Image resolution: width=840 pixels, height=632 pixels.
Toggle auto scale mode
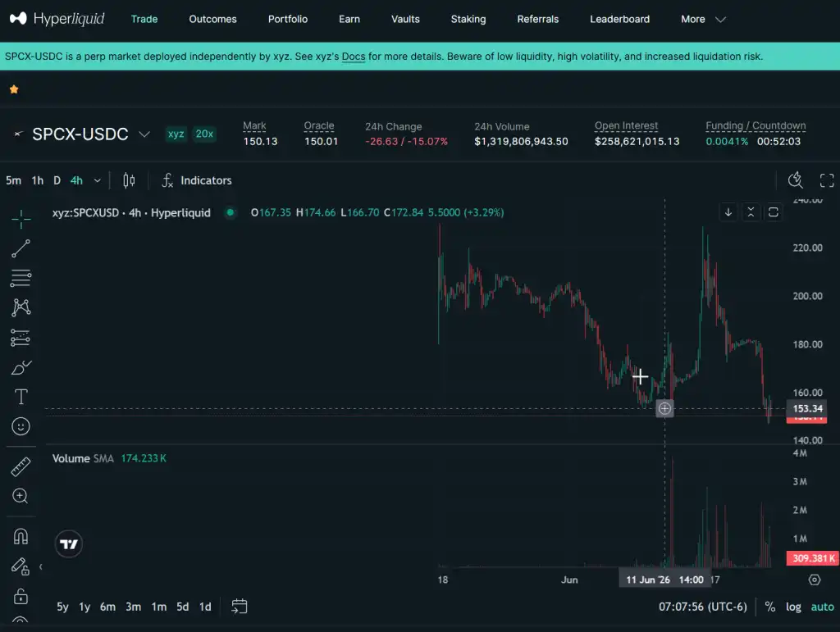point(822,607)
